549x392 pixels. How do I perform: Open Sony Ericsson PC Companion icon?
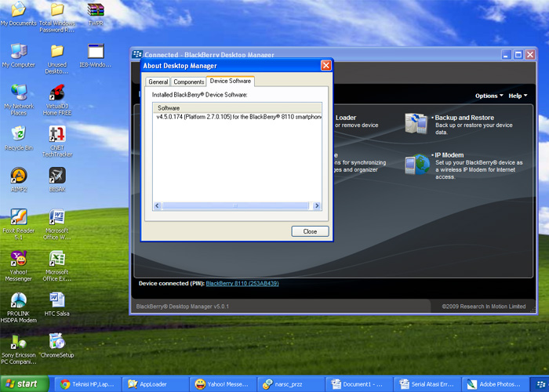click(18, 342)
